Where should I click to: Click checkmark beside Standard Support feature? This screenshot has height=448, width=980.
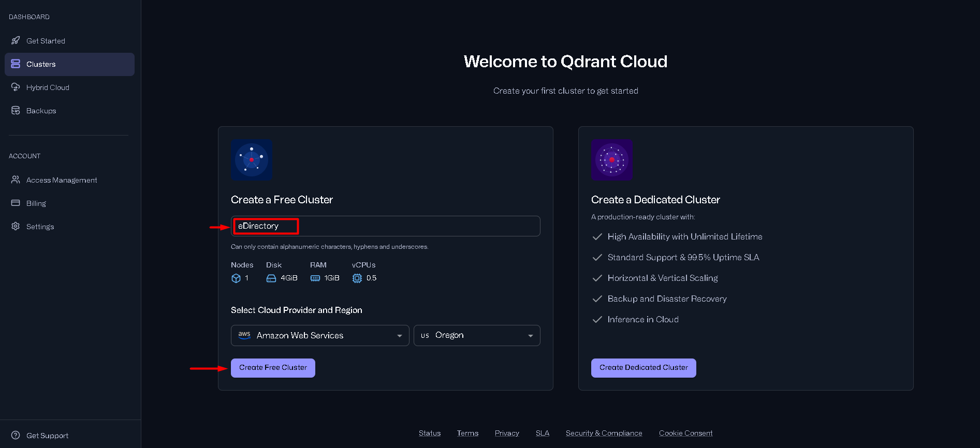597,257
